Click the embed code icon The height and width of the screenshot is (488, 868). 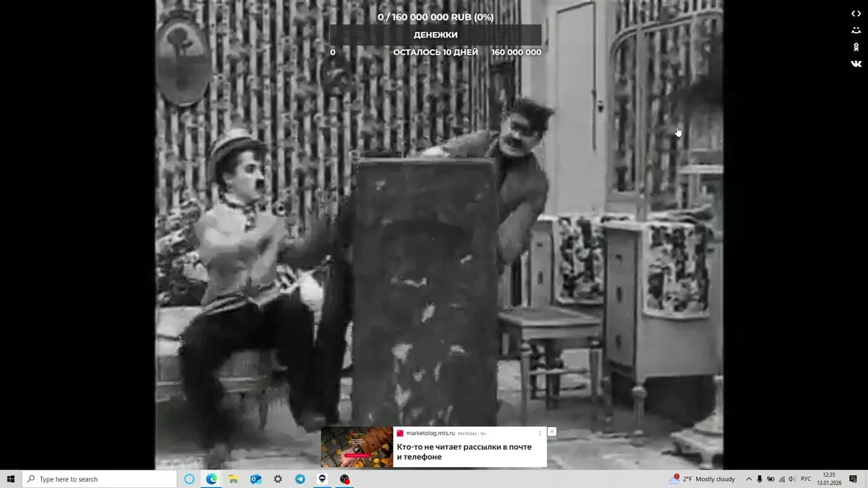pyautogui.click(x=856, y=14)
